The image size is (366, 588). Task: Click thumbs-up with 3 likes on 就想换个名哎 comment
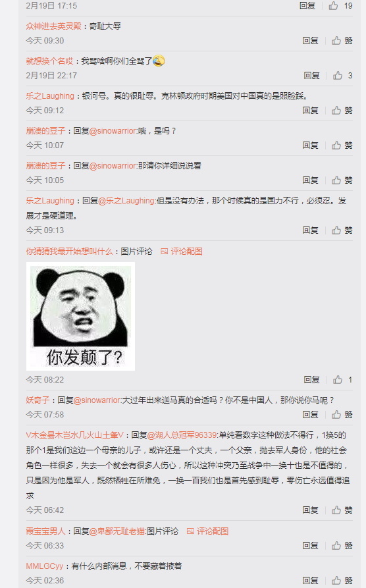tap(343, 75)
